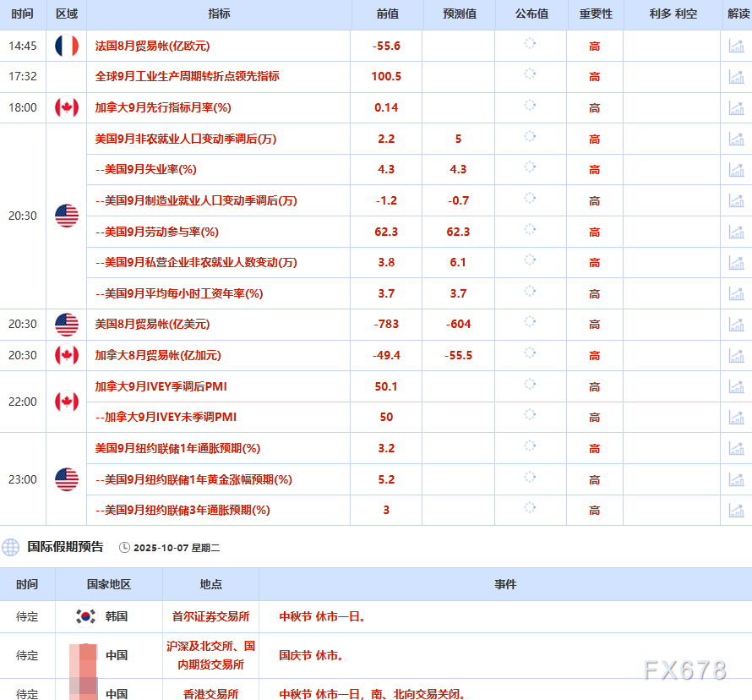Click the US flag next to nonfarm payrolls rows

pyautogui.click(x=66, y=216)
